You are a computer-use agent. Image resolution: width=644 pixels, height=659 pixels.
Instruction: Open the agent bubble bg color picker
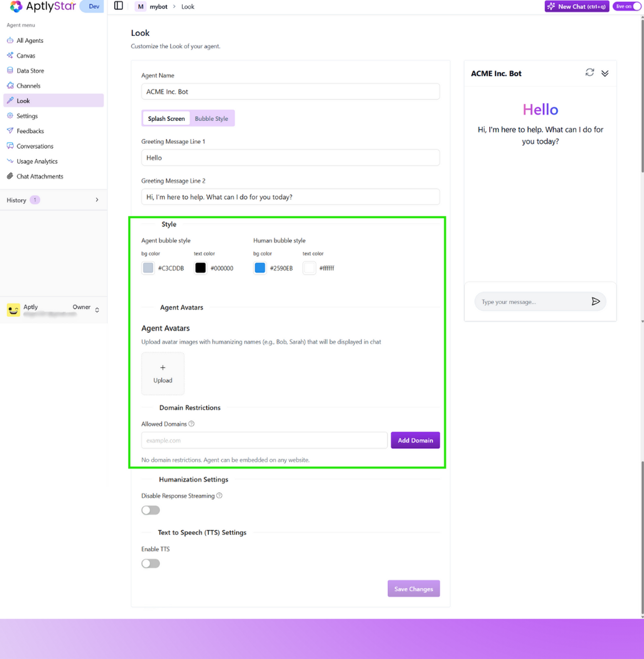[148, 267]
